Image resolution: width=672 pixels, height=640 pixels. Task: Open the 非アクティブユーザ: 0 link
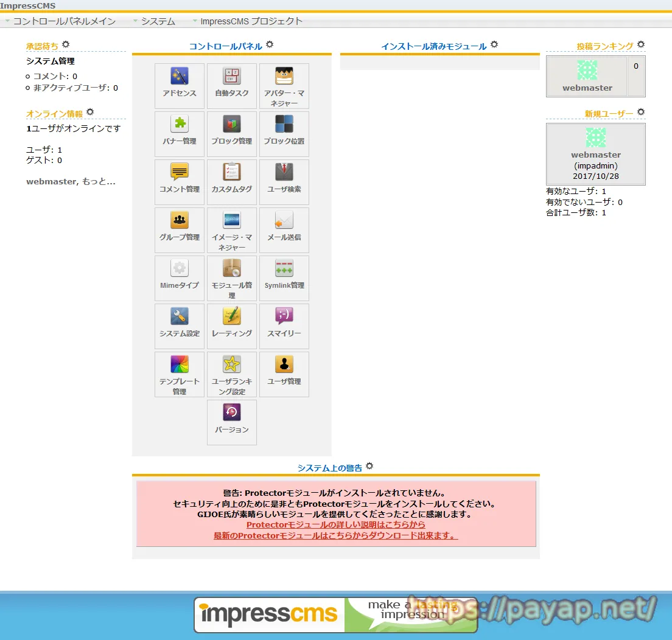tap(75, 88)
